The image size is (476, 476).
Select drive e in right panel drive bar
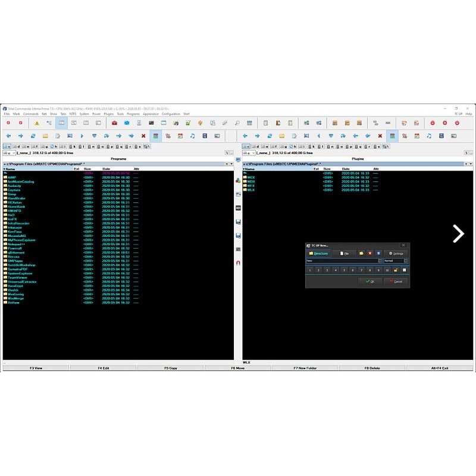[x=265, y=146]
